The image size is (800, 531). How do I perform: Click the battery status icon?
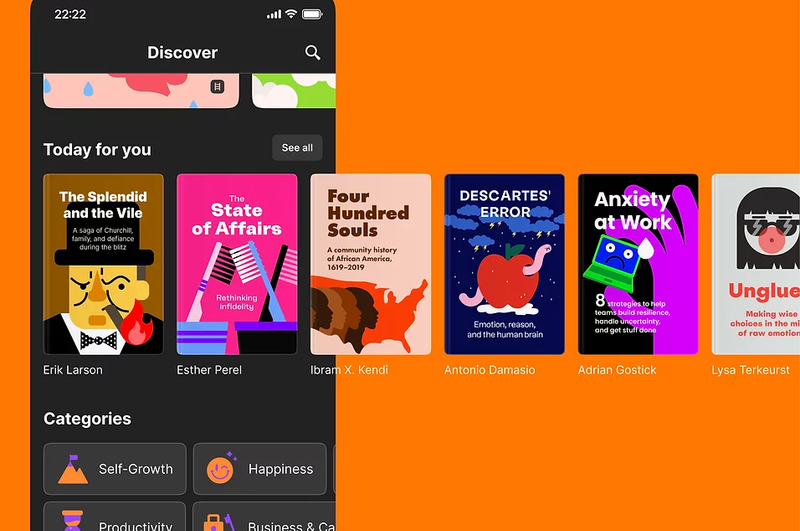point(312,14)
